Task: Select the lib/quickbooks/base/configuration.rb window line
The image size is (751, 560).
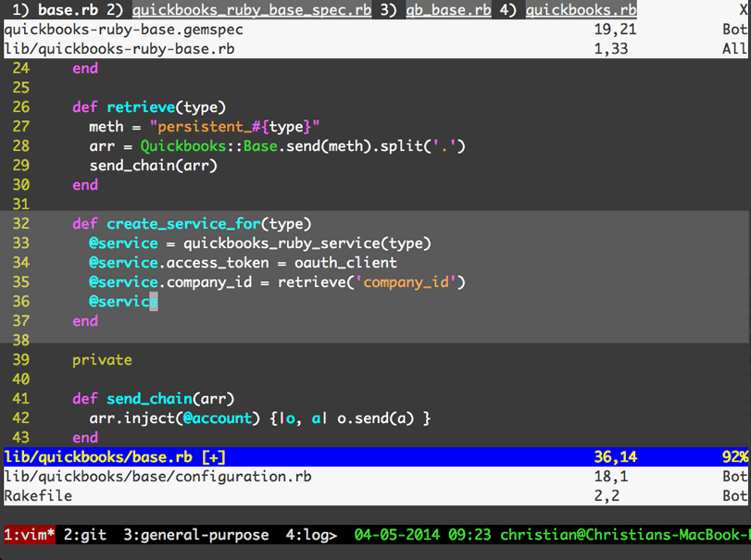Action: [x=376, y=477]
